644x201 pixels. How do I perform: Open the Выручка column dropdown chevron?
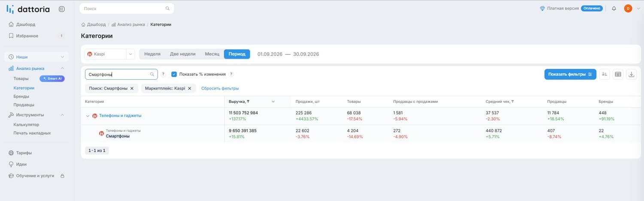273,102
